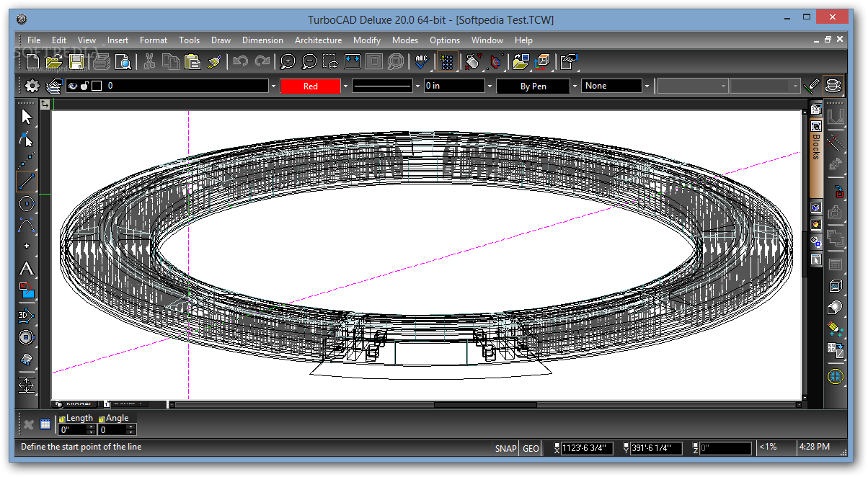Open the layer dropdown showing 0
Screen dimensions: 868x477
tap(273, 86)
